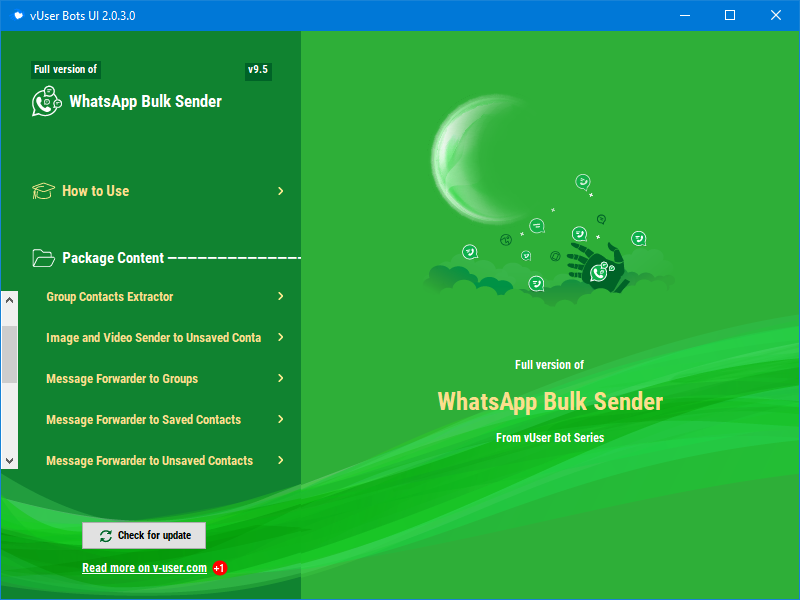
Task: Open Message Forwarder to Unsaved Contacts
Action: [x=149, y=461]
